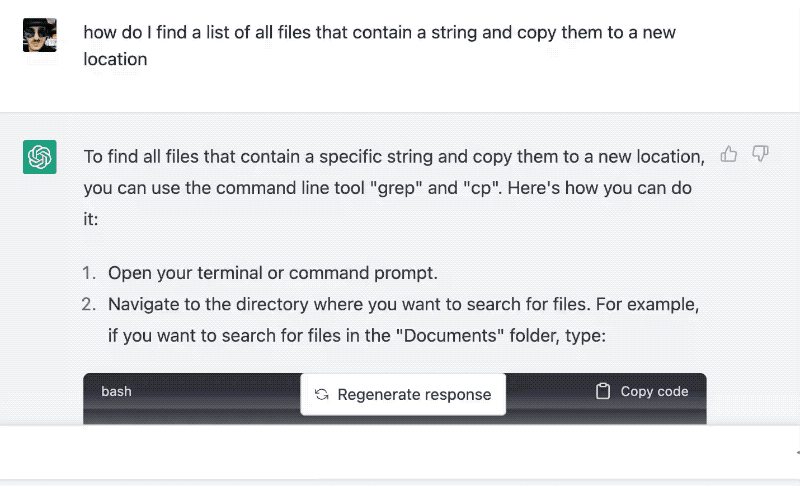800x486 pixels.
Task: Click the user question text about copying files
Action: pos(380,45)
